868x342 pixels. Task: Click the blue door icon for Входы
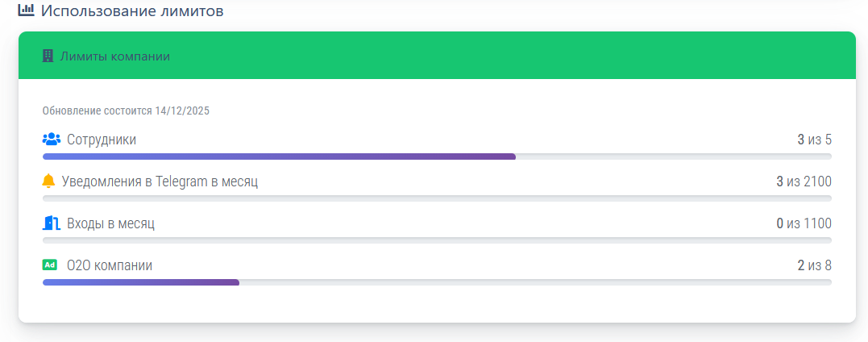[51, 223]
